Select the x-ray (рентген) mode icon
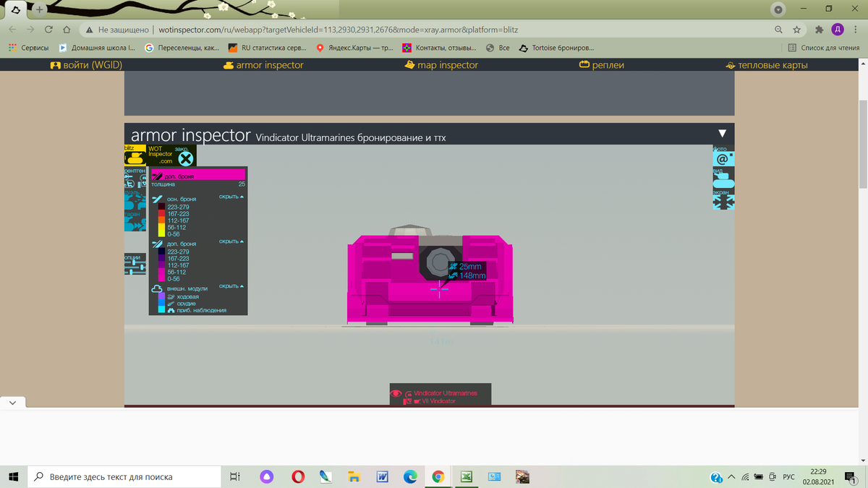This screenshot has width=868, height=488. click(x=135, y=178)
